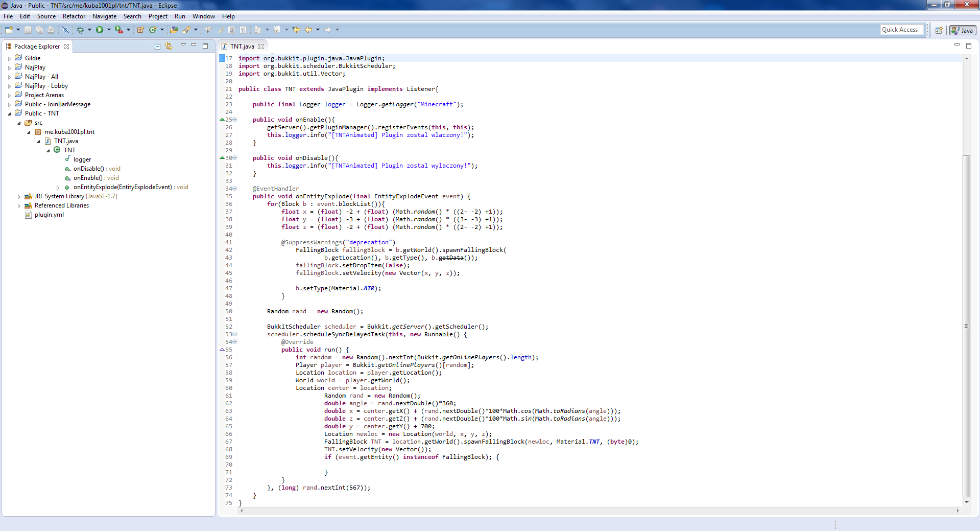Fold the Runnable block at line 53
The height and width of the screenshot is (531, 980).
tap(235, 334)
